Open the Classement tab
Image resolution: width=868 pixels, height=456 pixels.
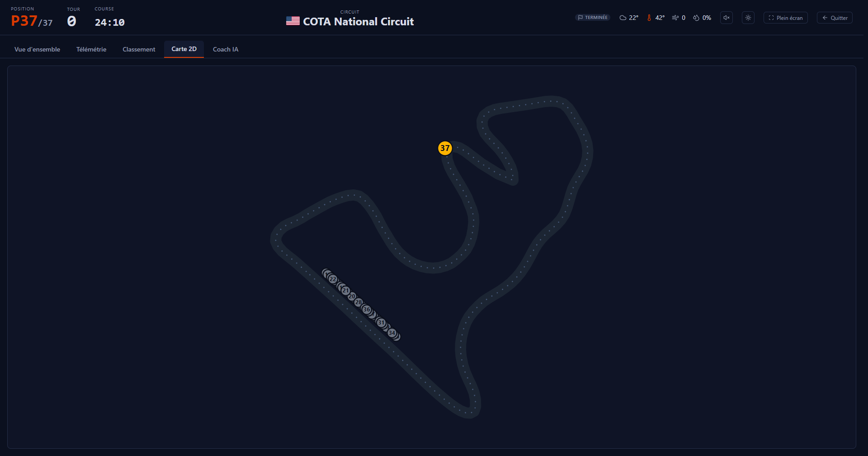pyautogui.click(x=139, y=49)
